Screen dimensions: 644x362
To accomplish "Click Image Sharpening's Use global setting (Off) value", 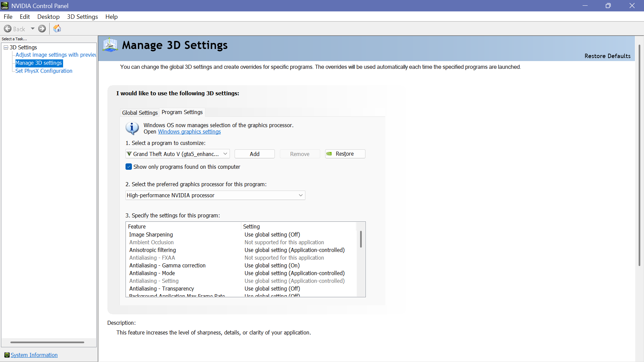I will pos(272,235).
